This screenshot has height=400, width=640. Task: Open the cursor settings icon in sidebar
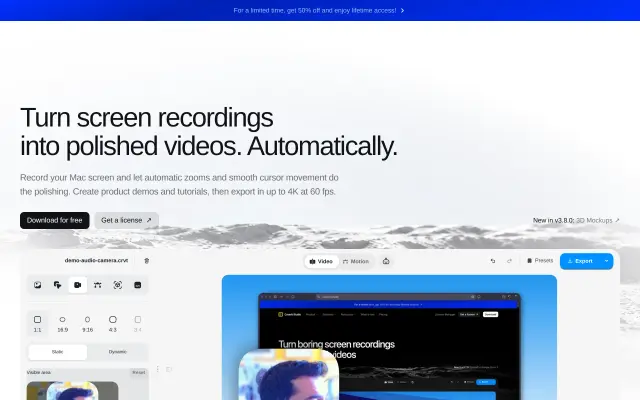58,285
